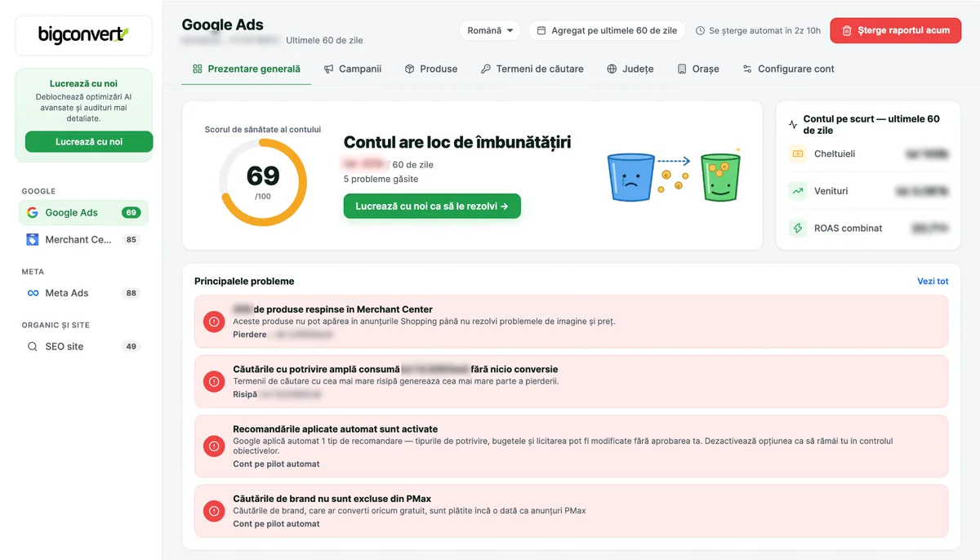Image resolution: width=980 pixels, height=560 pixels.
Task: Click the Contul are loc de îmbunătățiri heading
Action: coord(457,143)
